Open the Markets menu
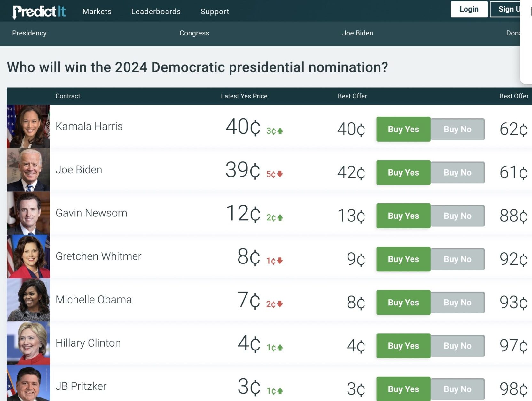 pyautogui.click(x=97, y=12)
